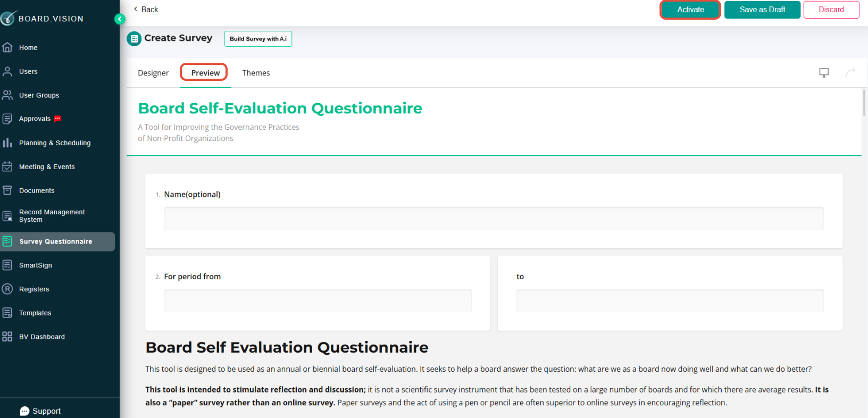Click the survey preview vertical scrollbar
Viewport: 868px width, 418px height.
864,103
